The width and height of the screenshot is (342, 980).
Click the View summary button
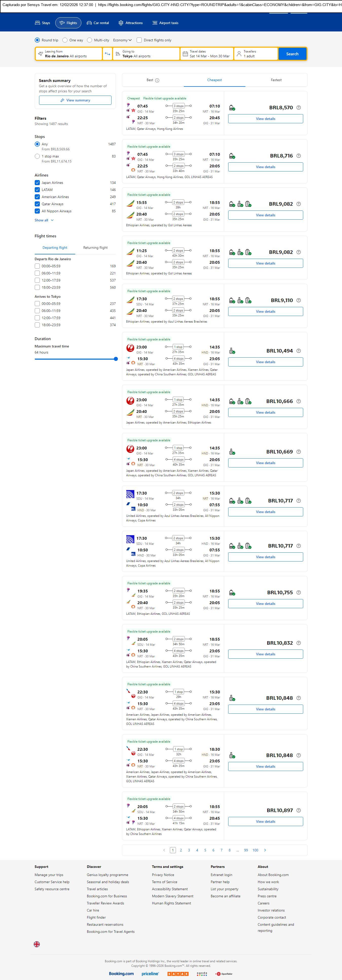pyautogui.click(x=75, y=100)
